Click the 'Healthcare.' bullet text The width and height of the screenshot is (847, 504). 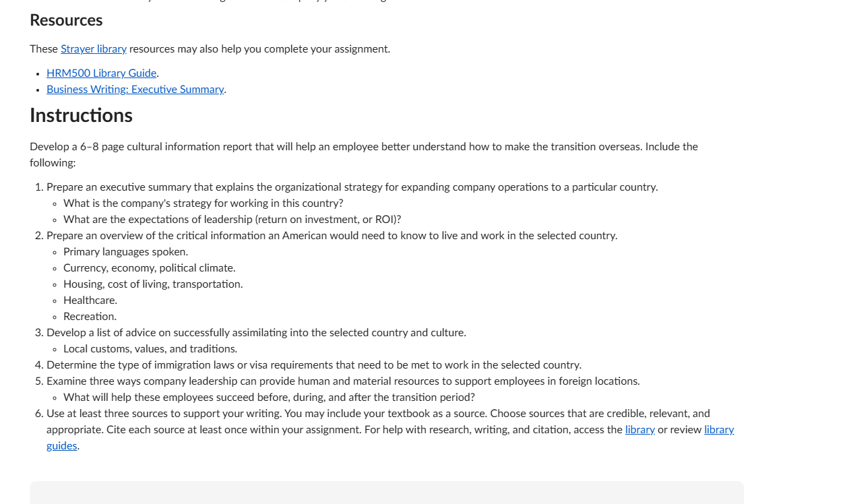tap(90, 301)
